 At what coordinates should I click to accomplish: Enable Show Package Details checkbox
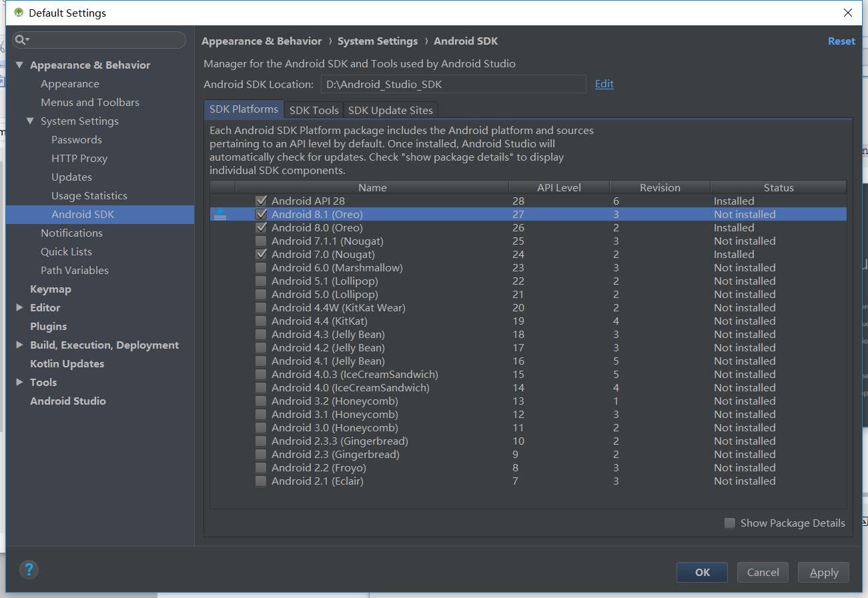click(x=730, y=523)
